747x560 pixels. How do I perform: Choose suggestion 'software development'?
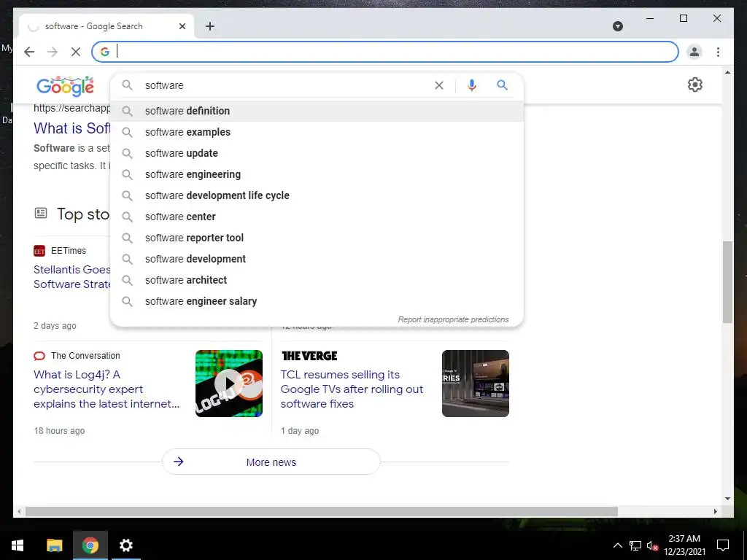point(317,259)
